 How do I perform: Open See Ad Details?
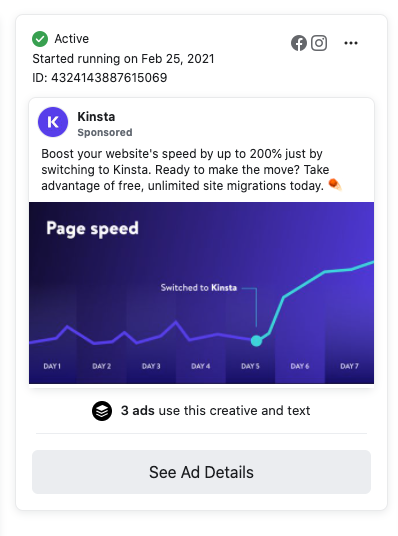pyautogui.click(x=201, y=472)
